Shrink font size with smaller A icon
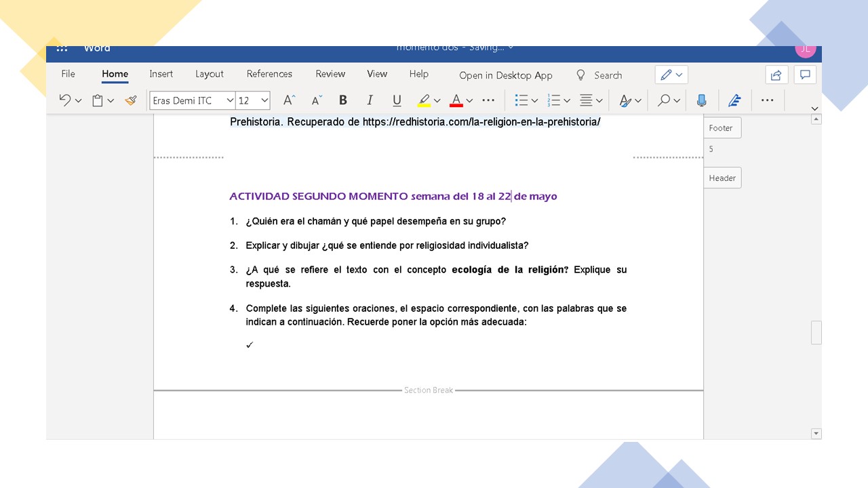Screen dimensions: 868x488 point(317,100)
